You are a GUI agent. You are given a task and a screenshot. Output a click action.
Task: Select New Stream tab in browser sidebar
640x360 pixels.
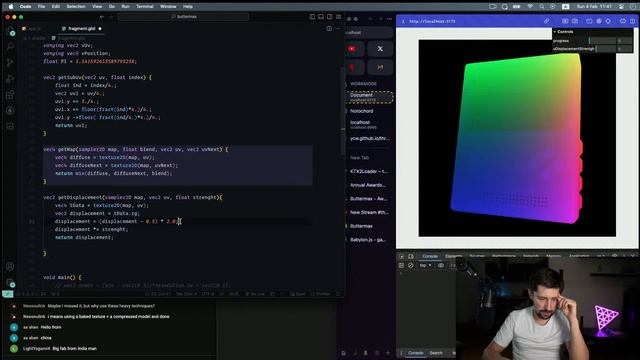coord(369,212)
